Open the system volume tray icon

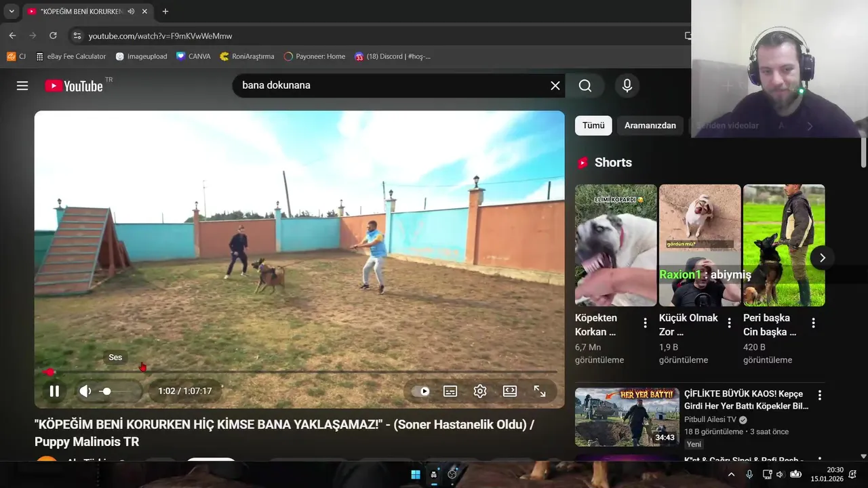tap(780, 474)
